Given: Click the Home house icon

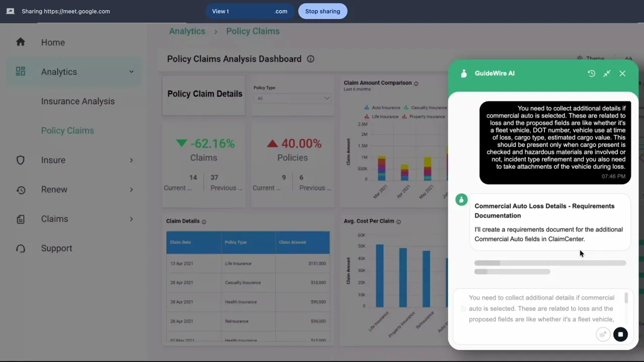Looking at the screenshot, I should (21, 42).
